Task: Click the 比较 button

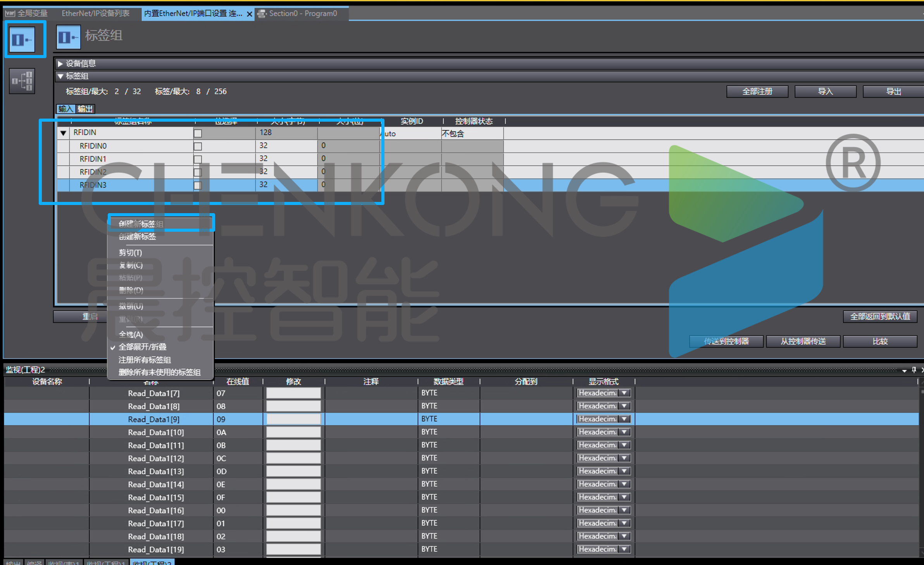Action: click(x=880, y=341)
